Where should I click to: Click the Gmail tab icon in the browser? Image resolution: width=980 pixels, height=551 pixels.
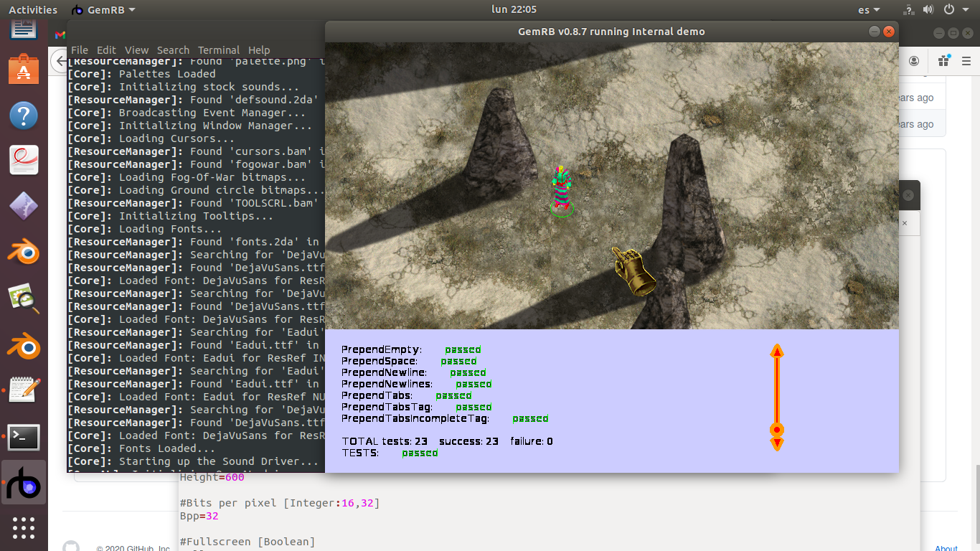tap(60, 34)
